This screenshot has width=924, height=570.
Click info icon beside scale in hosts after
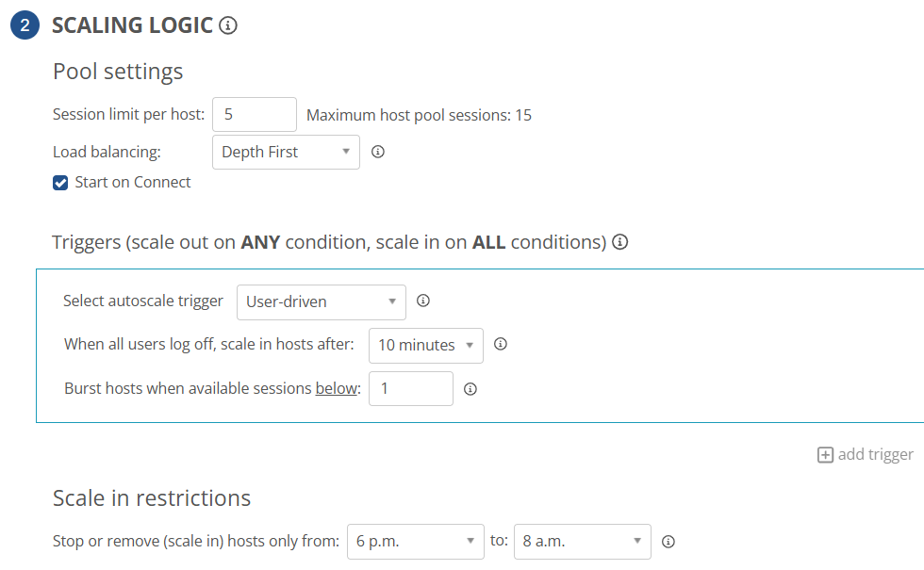pos(501,345)
